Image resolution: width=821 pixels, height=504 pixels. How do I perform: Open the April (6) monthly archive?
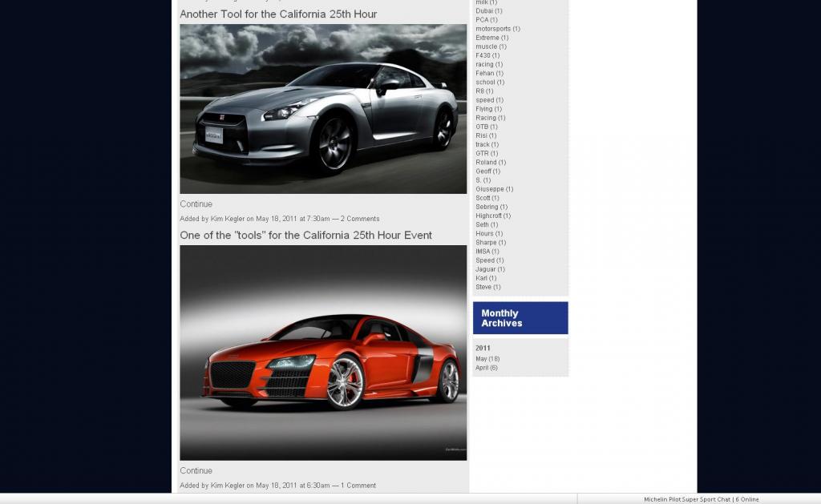click(482, 368)
